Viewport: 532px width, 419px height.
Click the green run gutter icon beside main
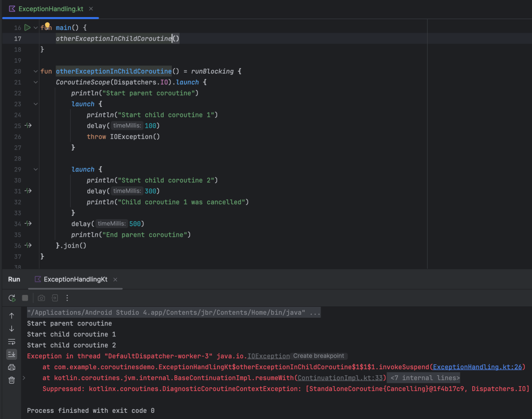tap(28, 28)
